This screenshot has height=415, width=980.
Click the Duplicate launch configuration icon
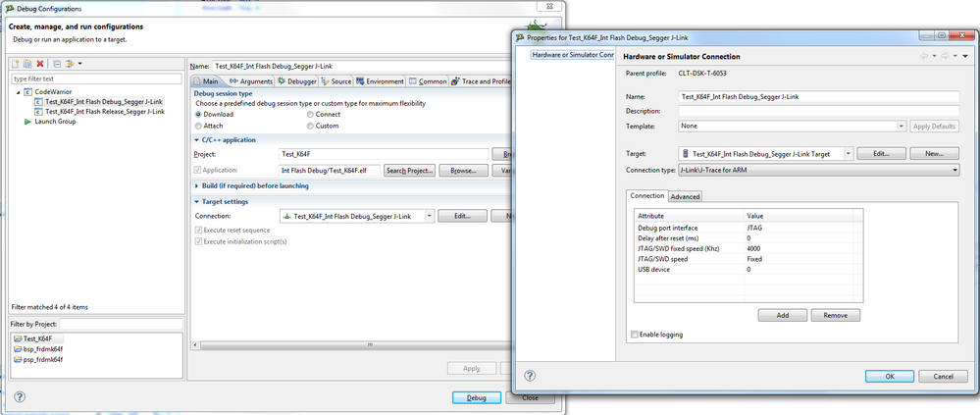(x=28, y=64)
